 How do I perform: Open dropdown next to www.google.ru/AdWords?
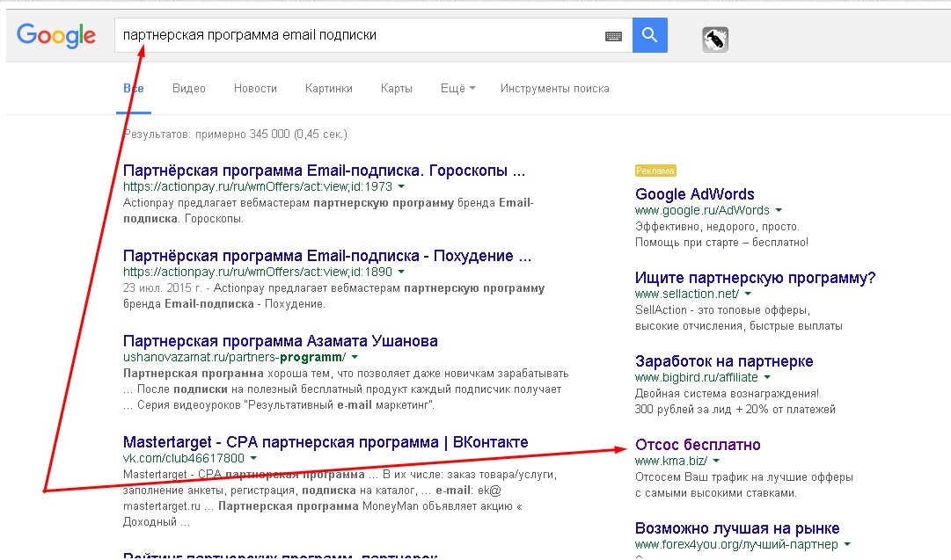click(779, 211)
